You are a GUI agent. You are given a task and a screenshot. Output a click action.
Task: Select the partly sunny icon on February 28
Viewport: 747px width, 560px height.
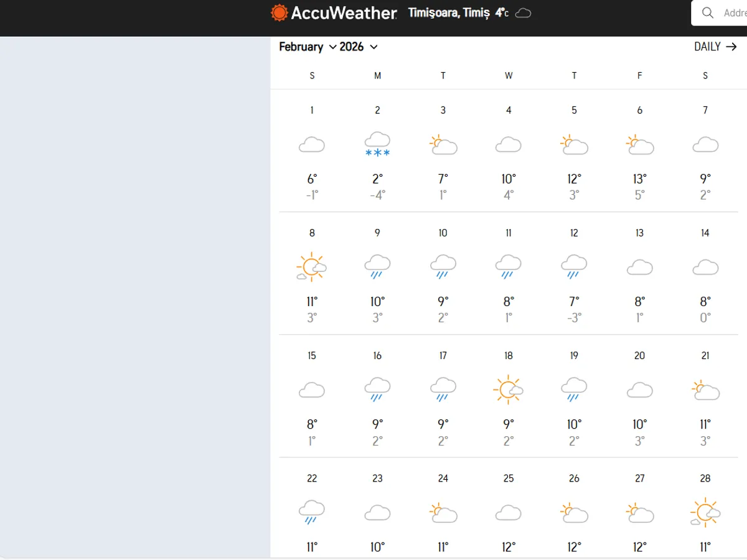coord(705,511)
